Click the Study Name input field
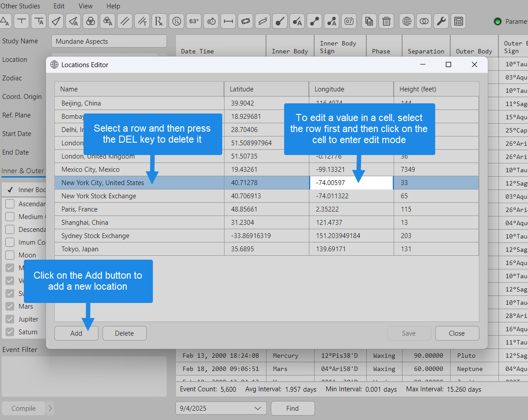This screenshot has height=420, width=528. [x=109, y=42]
